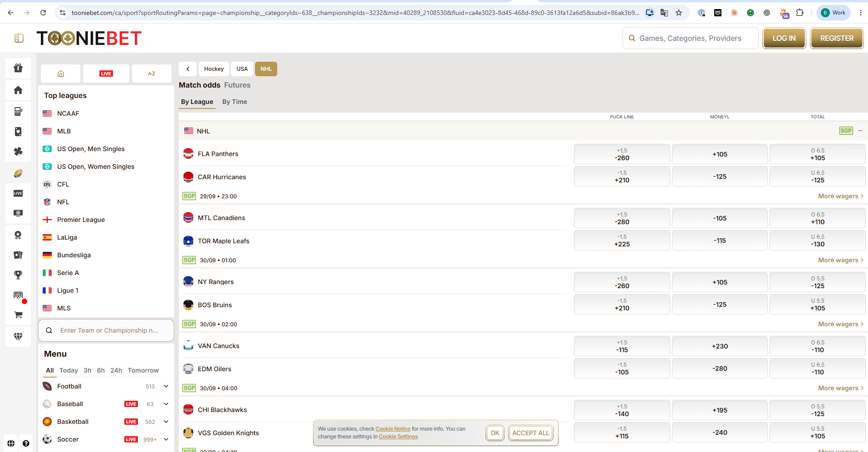Image resolution: width=868 pixels, height=452 pixels.
Task: Select the Hockey breadcrumb tab
Action: (214, 69)
